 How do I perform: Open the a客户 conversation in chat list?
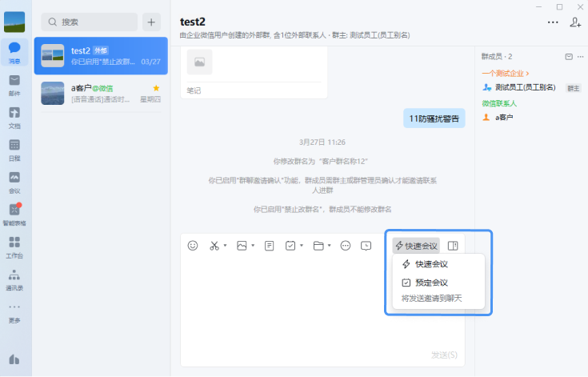(101, 93)
